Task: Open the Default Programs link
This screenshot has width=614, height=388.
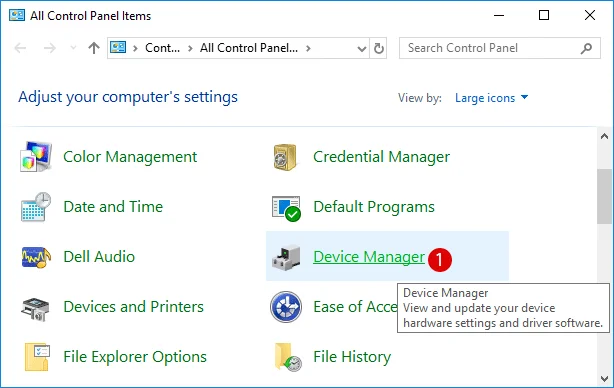Action: [x=374, y=207]
